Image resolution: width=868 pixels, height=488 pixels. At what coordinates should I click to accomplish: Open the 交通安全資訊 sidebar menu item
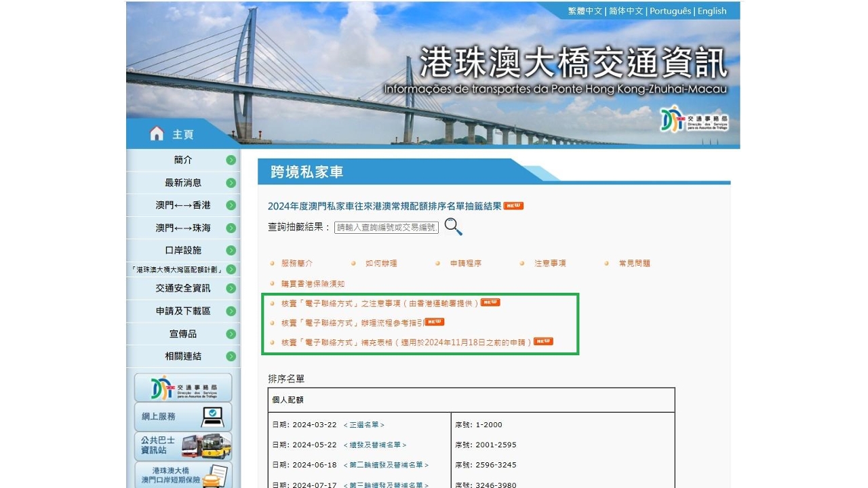point(183,288)
